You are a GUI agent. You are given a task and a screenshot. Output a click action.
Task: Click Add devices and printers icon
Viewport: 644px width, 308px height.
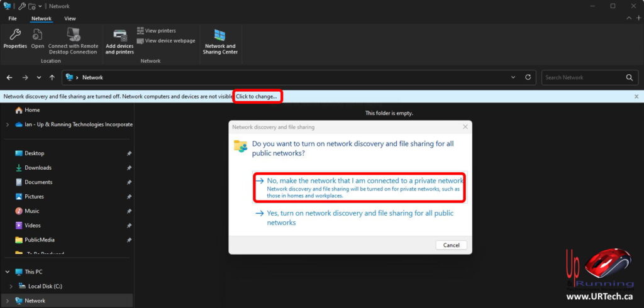(x=119, y=41)
